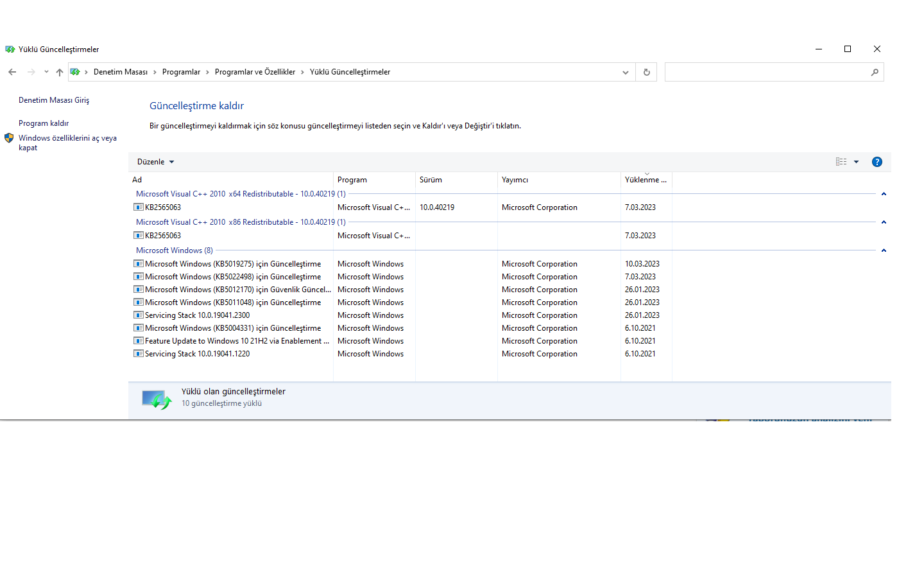The image size is (924, 578).
Task: Sort by the Yayımcı column header
Action: pyautogui.click(x=559, y=180)
